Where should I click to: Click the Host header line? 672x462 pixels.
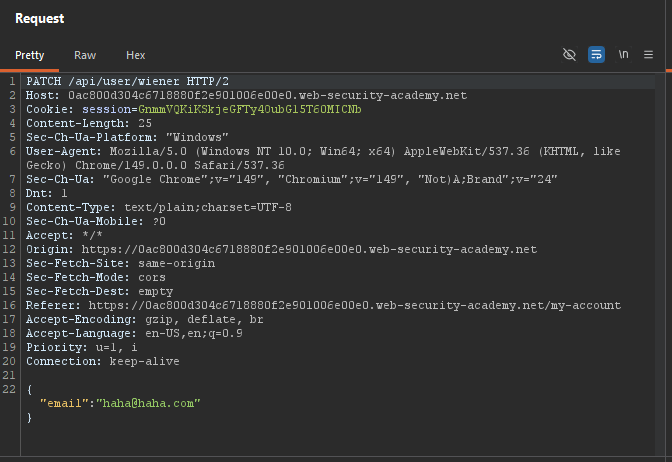click(246, 96)
